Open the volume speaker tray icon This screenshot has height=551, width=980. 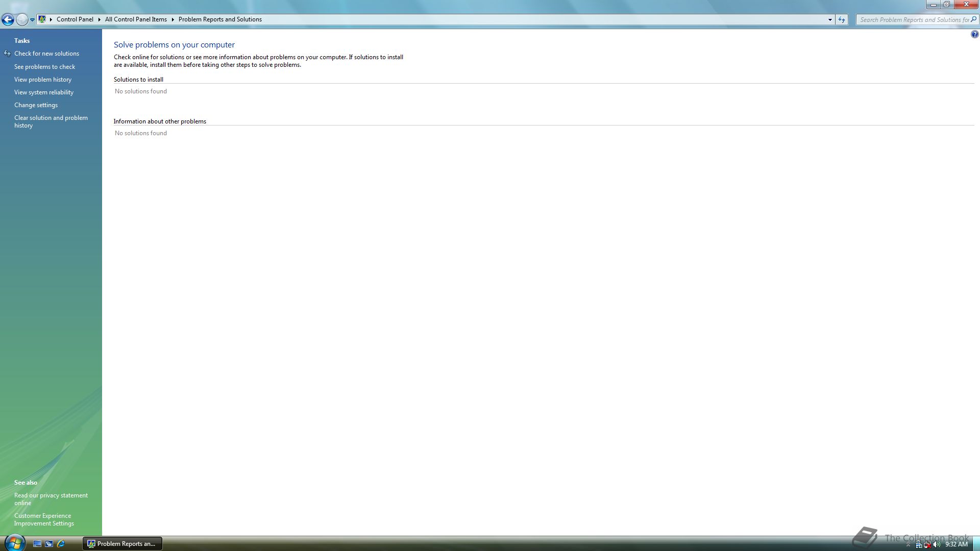pyautogui.click(x=936, y=544)
